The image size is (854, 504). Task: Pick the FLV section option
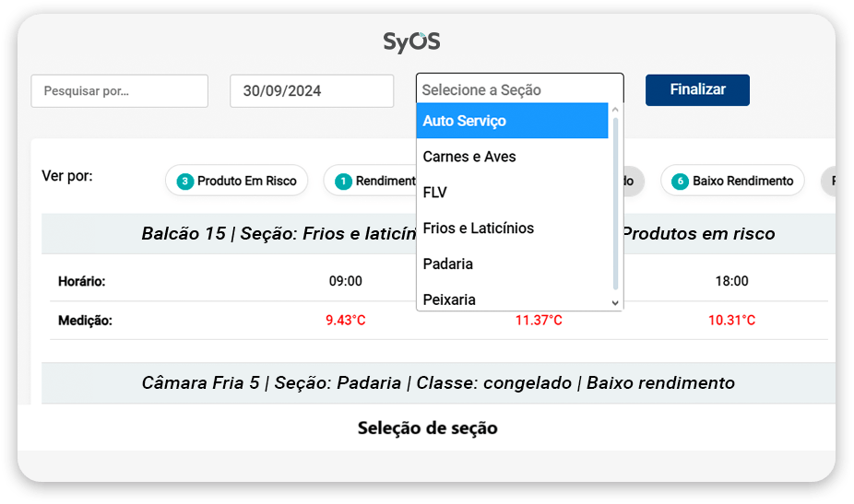coord(512,193)
